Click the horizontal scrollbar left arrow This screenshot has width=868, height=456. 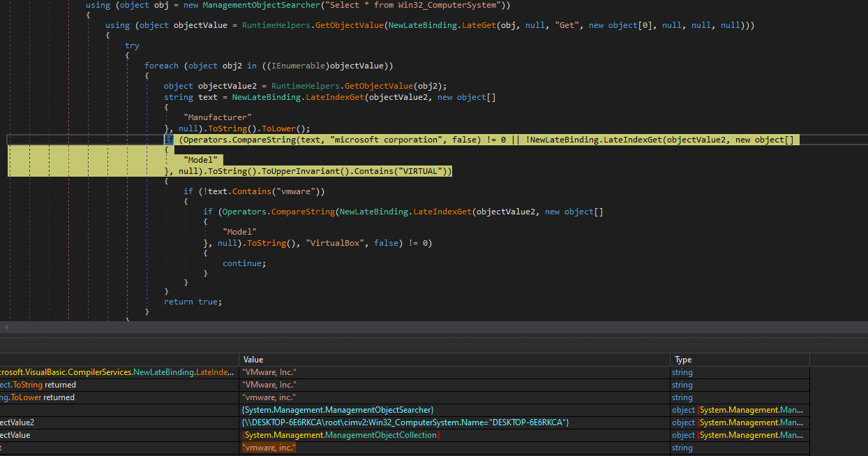pyautogui.click(x=6, y=327)
